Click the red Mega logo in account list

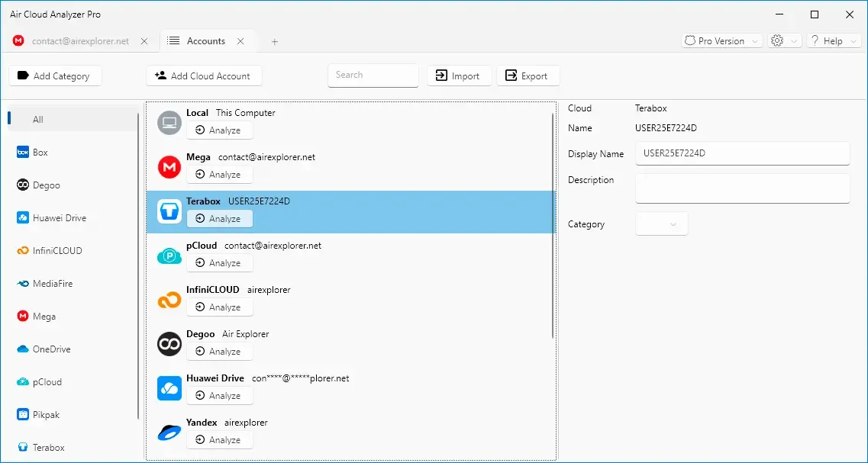point(169,166)
